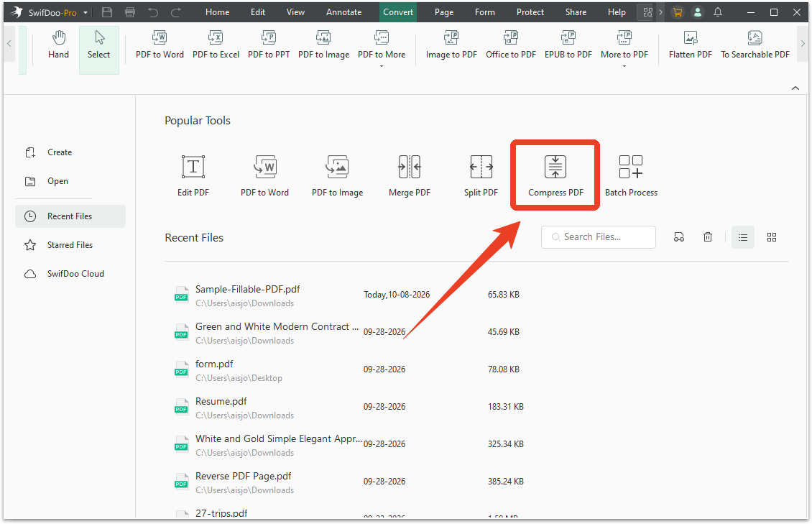The width and height of the screenshot is (812, 524).
Task: Open the Form tab
Action: pyautogui.click(x=485, y=12)
